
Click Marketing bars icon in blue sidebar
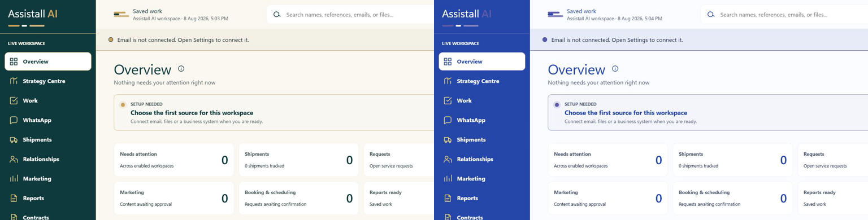(x=448, y=178)
